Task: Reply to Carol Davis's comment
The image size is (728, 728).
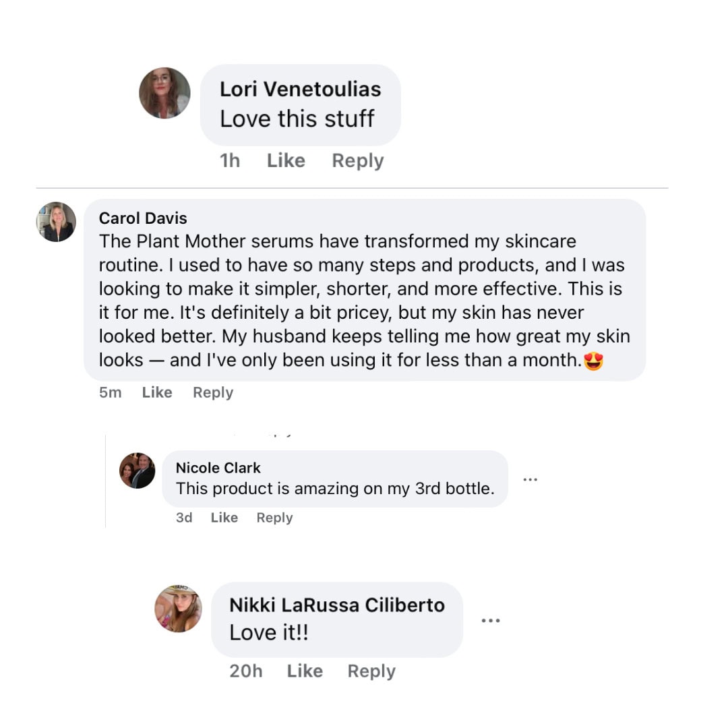Action: tap(212, 392)
